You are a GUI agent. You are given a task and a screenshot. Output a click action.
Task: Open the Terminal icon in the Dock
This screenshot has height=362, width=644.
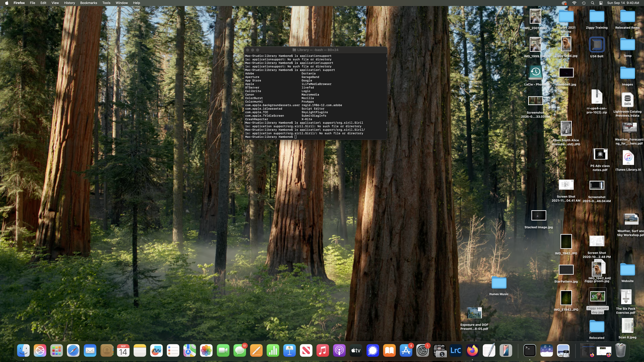[530, 351]
